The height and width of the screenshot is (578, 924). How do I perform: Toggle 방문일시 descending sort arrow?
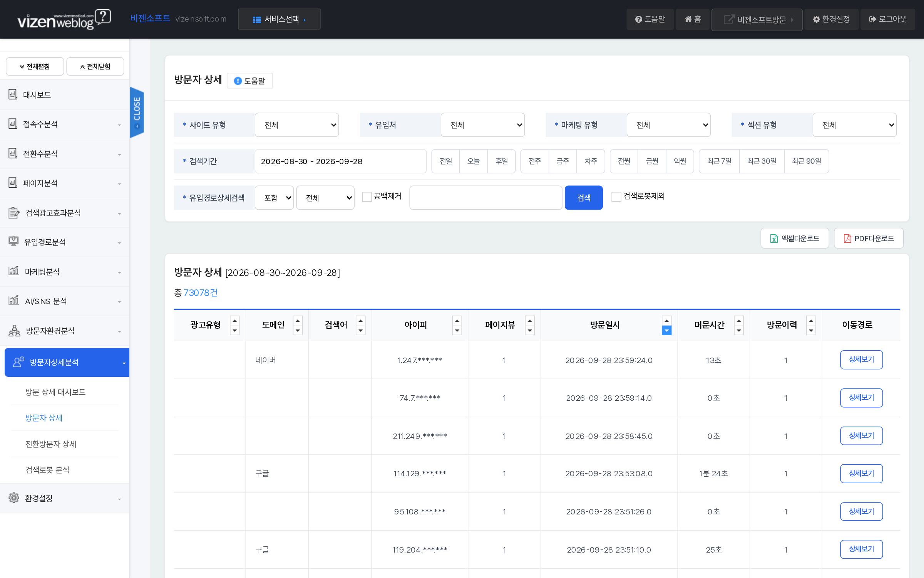(666, 330)
